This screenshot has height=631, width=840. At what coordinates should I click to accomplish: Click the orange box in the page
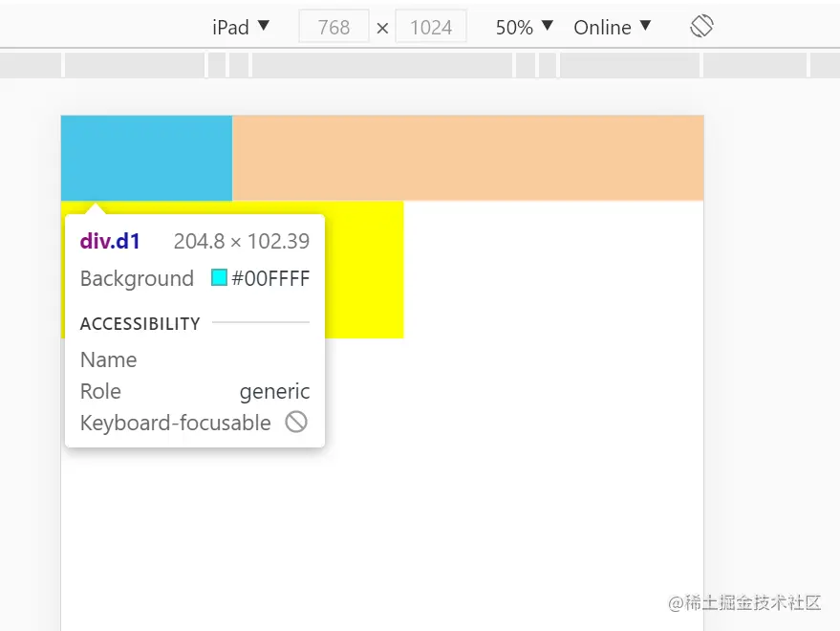tap(467, 158)
